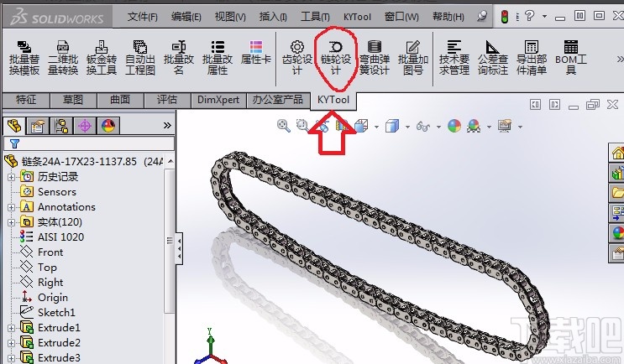The image size is (624, 364).
Task: Open the 钣金转换工具
Action: 102,58
